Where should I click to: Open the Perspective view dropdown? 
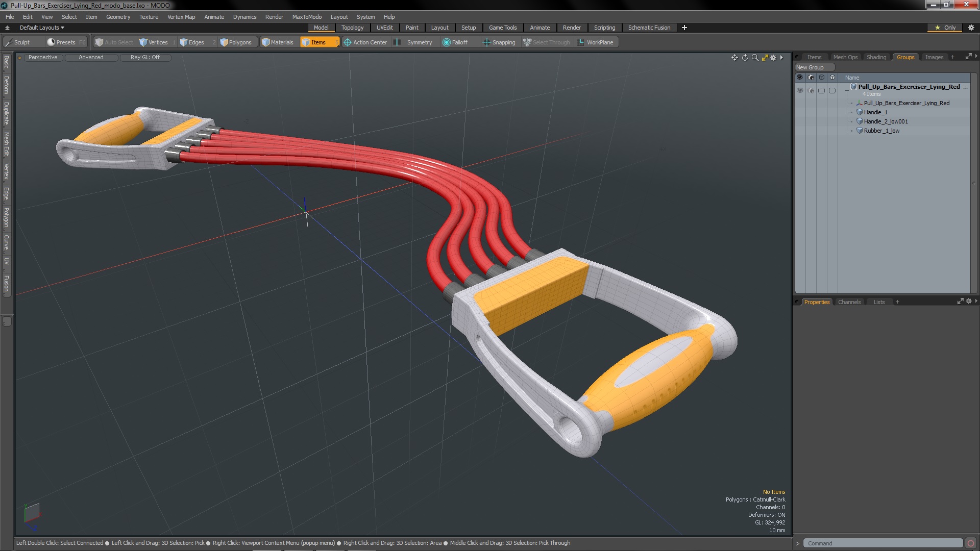tap(43, 57)
